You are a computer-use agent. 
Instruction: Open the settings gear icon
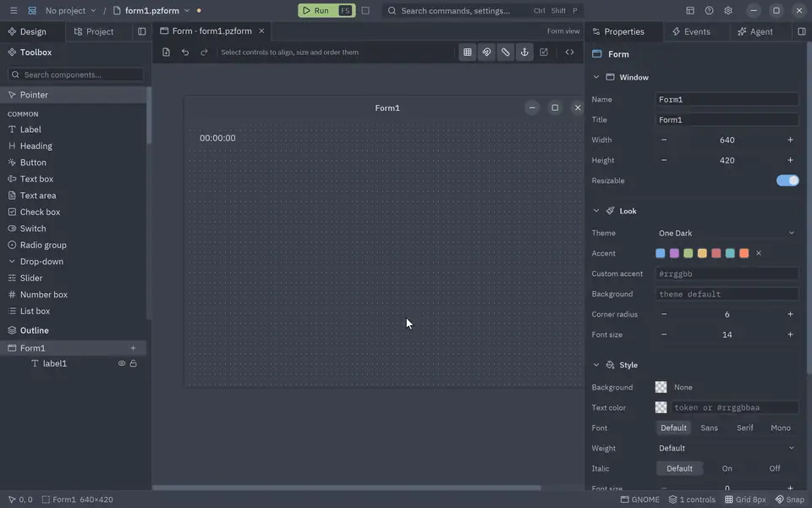tap(728, 10)
